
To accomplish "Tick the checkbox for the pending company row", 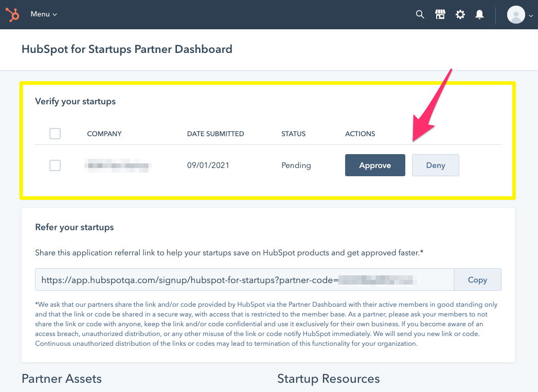I will pyautogui.click(x=55, y=165).
